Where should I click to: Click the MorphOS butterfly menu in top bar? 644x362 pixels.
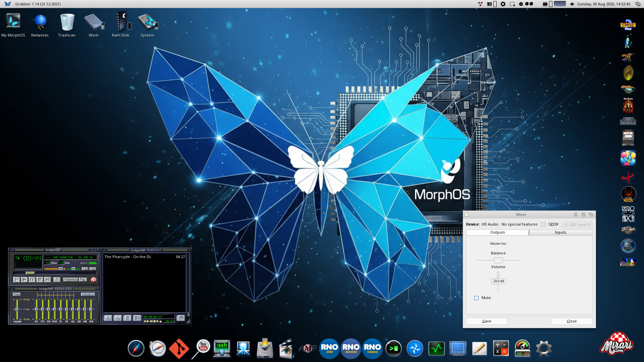pos(8,4)
